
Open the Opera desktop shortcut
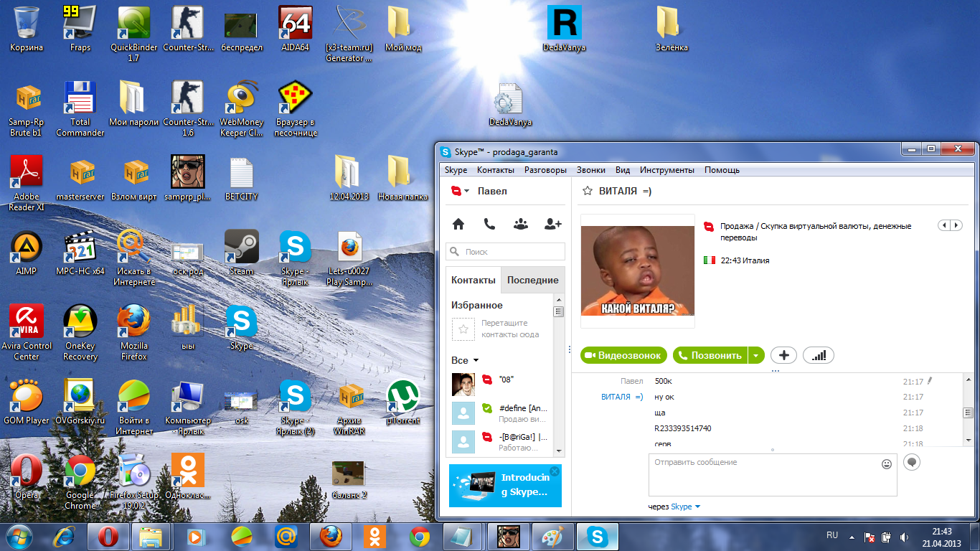[x=27, y=476]
